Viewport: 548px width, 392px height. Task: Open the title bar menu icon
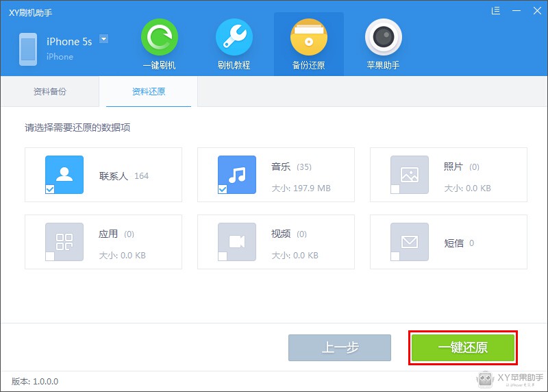(x=496, y=11)
